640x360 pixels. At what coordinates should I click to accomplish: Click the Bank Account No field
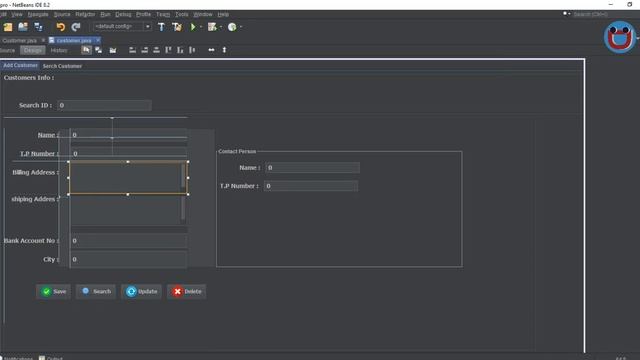pyautogui.click(x=129, y=241)
